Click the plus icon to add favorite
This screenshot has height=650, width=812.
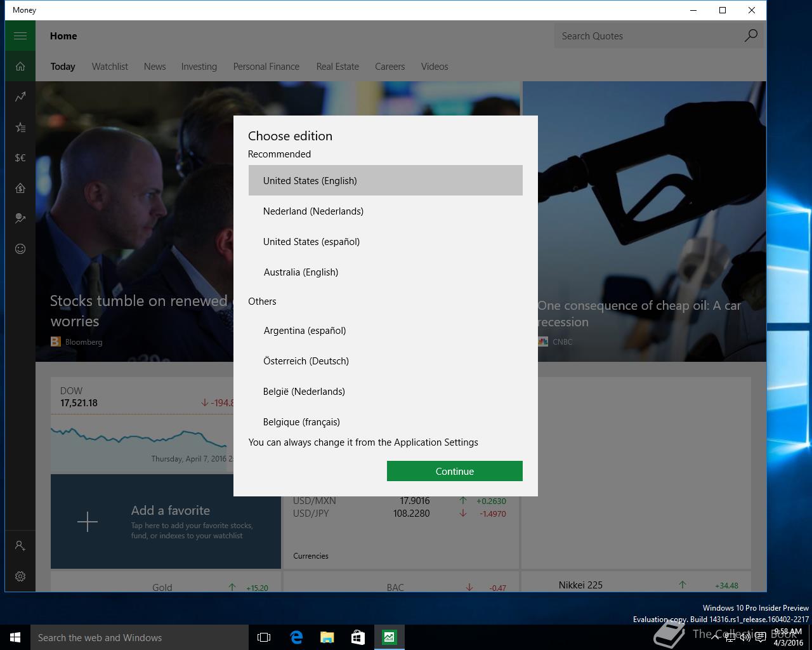pos(88,522)
